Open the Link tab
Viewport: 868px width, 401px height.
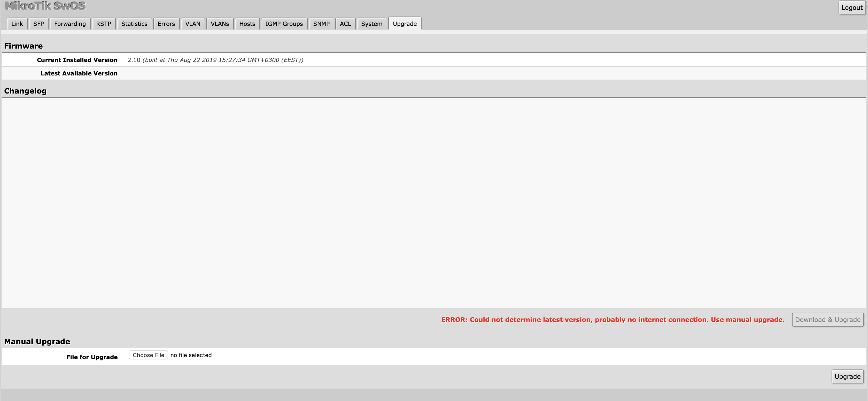17,24
